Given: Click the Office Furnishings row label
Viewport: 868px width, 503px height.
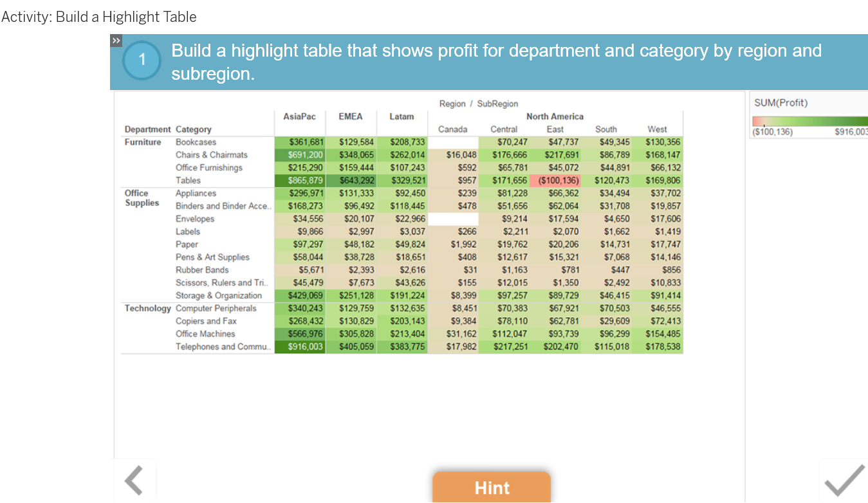Looking at the screenshot, I should (209, 168).
